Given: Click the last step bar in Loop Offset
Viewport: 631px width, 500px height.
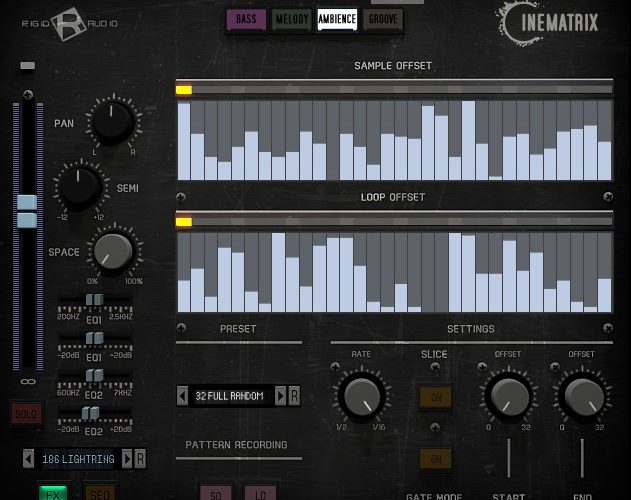Looking at the screenshot, I should click(604, 272).
